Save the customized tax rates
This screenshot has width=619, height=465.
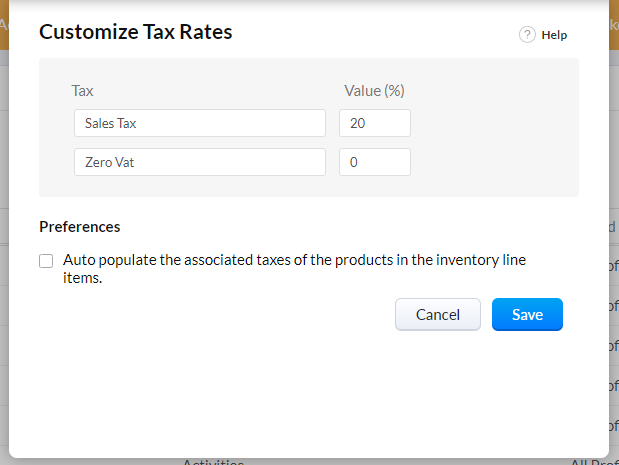(x=527, y=314)
